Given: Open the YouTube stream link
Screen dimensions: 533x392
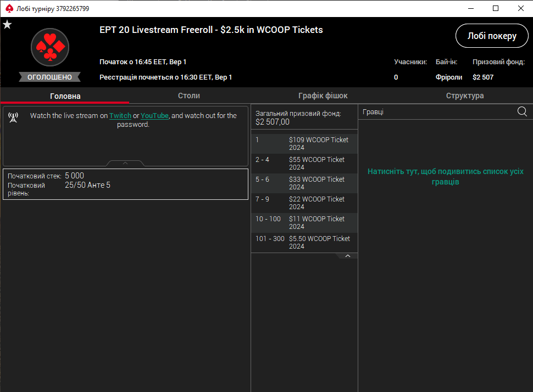Looking at the screenshot, I should (154, 115).
